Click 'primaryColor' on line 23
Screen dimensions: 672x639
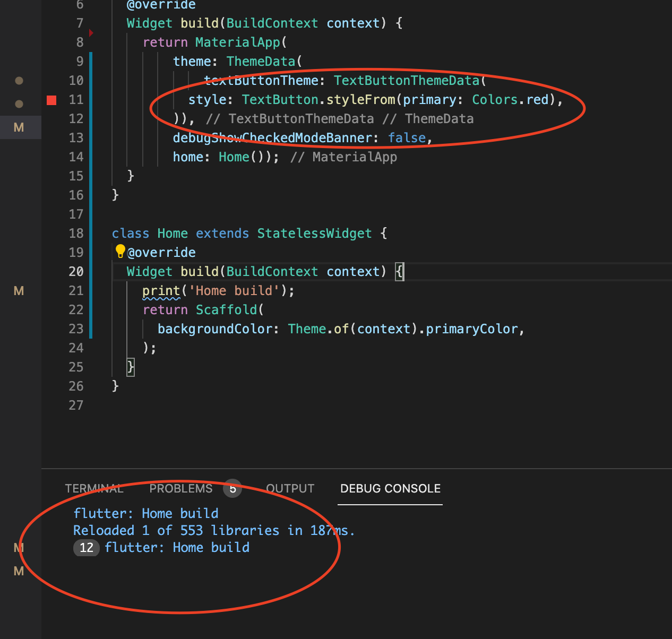(472, 329)
